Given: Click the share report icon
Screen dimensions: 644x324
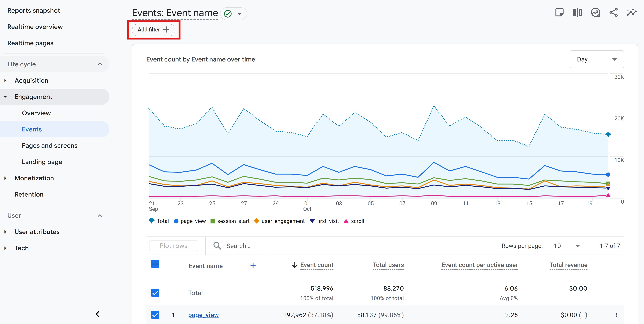Looking at the screenshot, I should coord(613,12).
